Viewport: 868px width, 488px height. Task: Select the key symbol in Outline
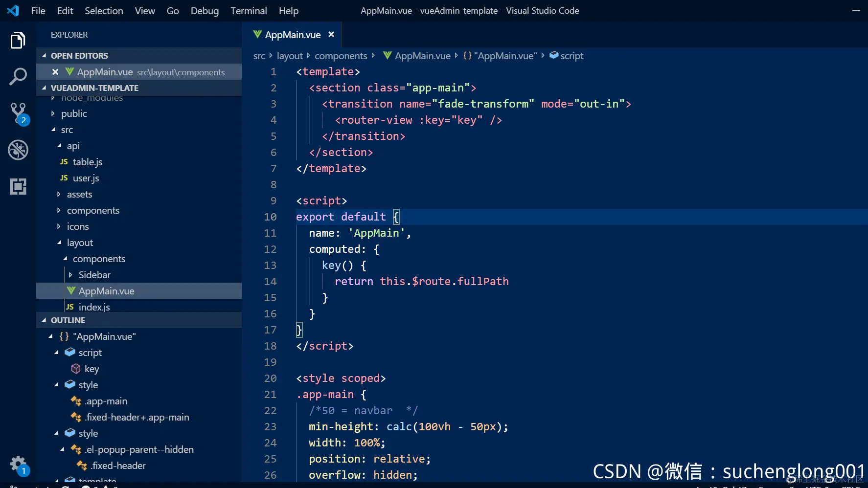139,369
